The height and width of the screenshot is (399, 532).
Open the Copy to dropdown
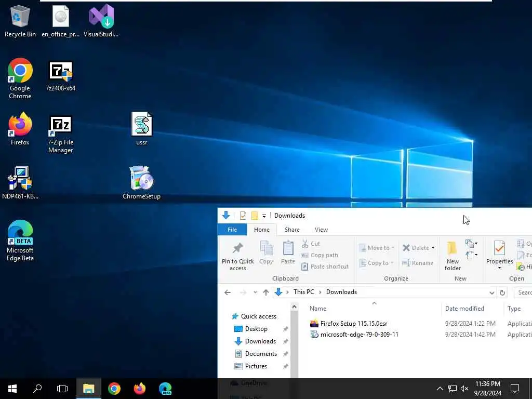pyautogui.click(x=376, y=263)
